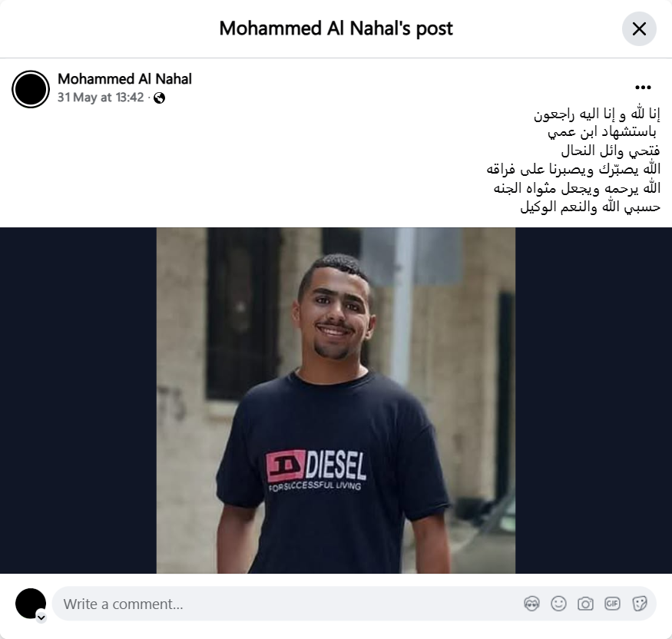Click the Mohammed Al Nahal's post title

[x=336, y=28]
